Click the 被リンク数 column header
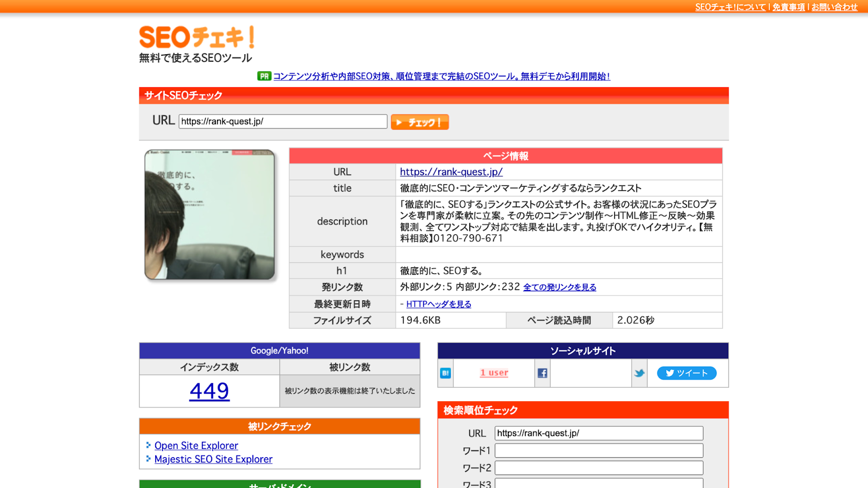 pyautogui.click(x=350, y=367)
